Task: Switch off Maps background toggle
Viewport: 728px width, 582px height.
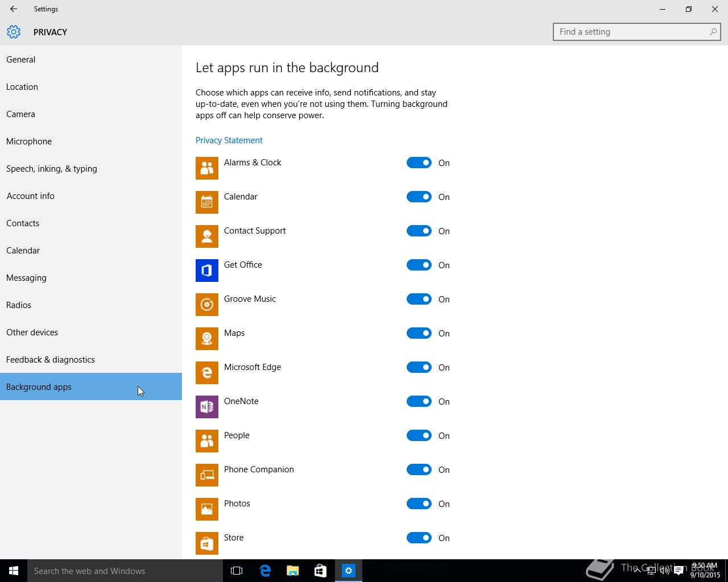Action: [419, 333]
